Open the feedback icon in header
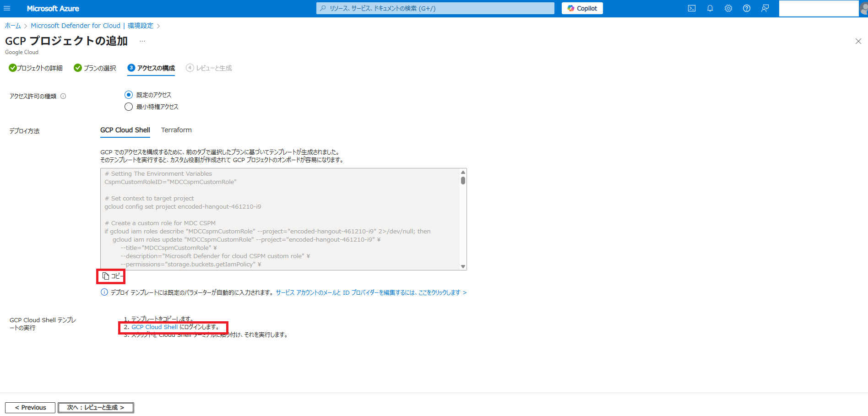Image resolution: width=868 pixels, height=416 pixels. pyautogui.click(x=765, y=8)
